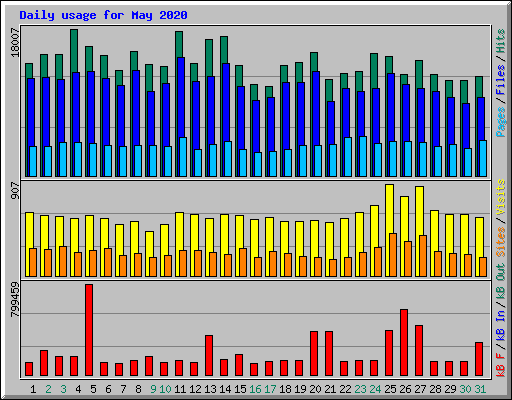
Task: Click the orange sites bar for day 3
Action: [x=63, y=261]
